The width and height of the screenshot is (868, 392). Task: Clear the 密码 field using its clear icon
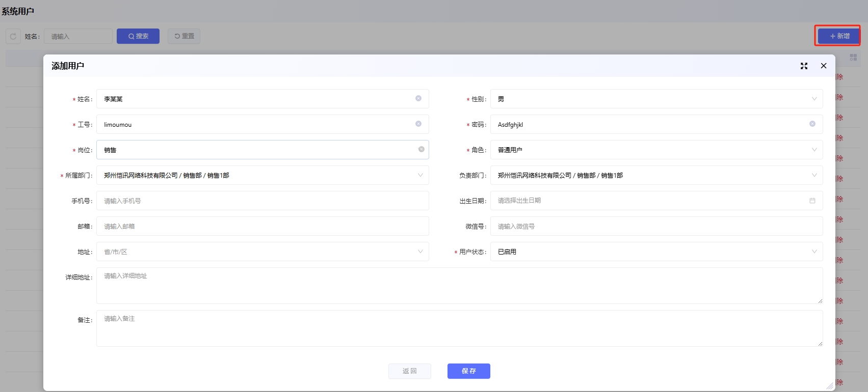pyautogui.click(x=812, y=124)
